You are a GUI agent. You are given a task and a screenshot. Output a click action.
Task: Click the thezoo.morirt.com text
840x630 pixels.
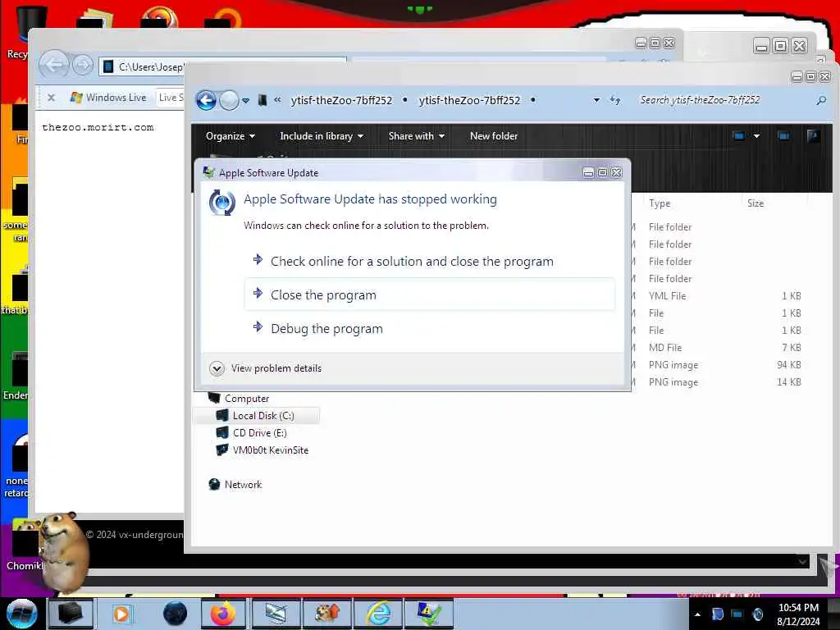[98, 127]
